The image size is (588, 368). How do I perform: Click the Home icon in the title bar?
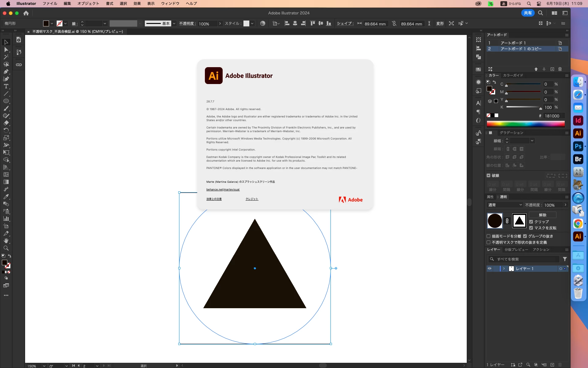[26, 13]
